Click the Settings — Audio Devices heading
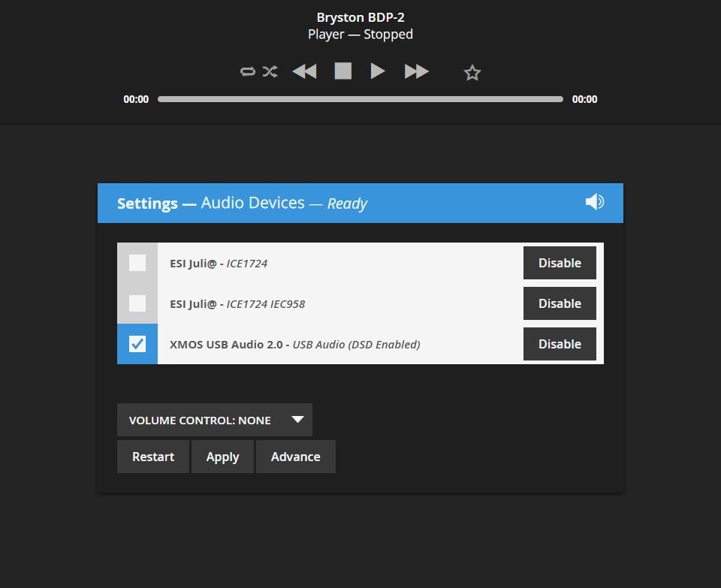 243,204
